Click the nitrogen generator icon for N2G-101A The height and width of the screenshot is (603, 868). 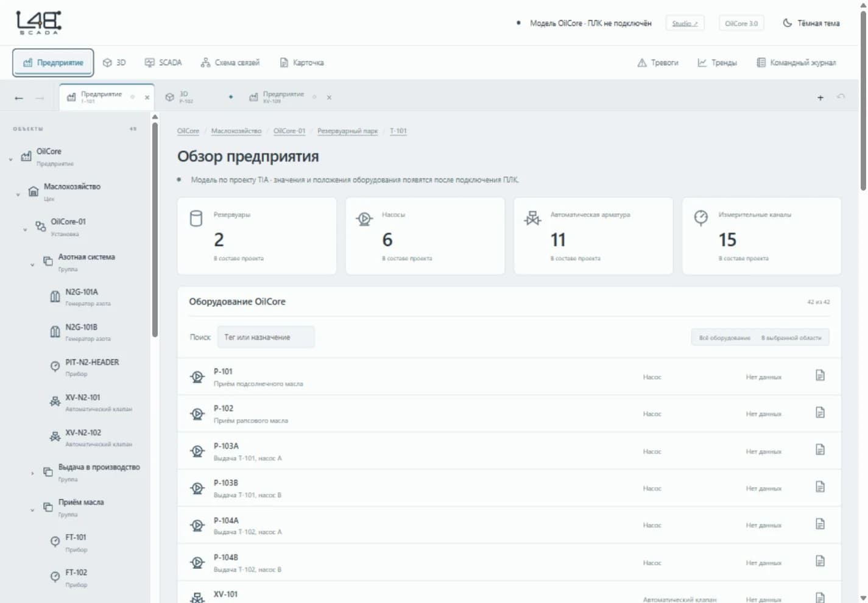click(x=55, y=297)
